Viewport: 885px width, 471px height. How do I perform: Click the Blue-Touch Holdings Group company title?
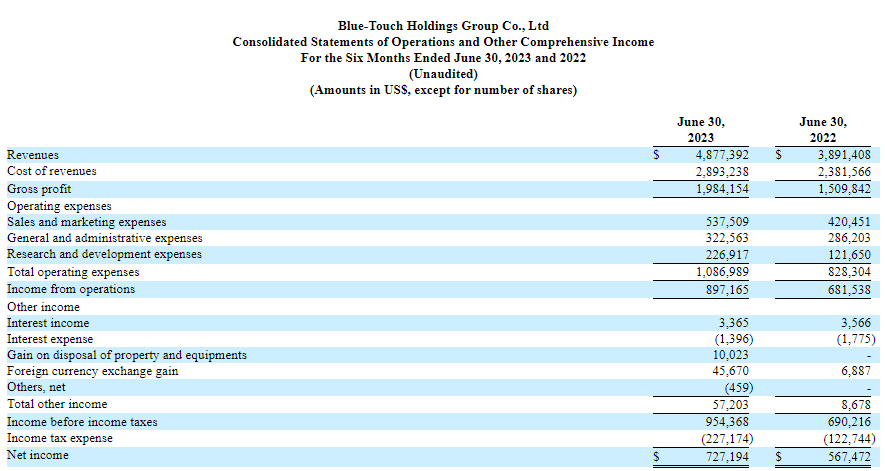coord(443,26)
